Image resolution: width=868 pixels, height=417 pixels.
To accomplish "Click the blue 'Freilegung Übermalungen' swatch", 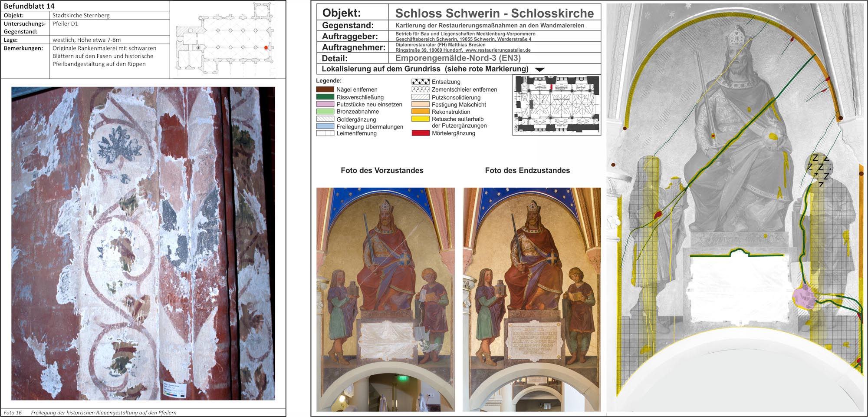I will [325, 126].
